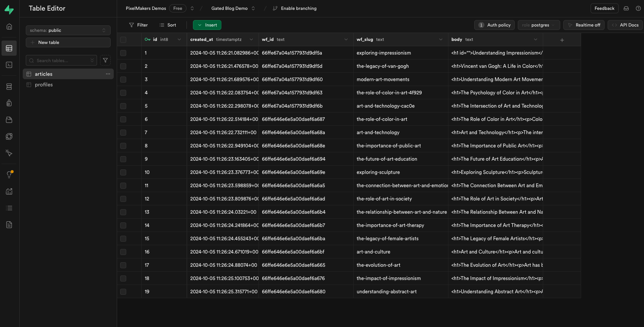Viewport: 644px width, 327px height.
Task: Open the Logs list icon
Action: click(x=9, y=208)
